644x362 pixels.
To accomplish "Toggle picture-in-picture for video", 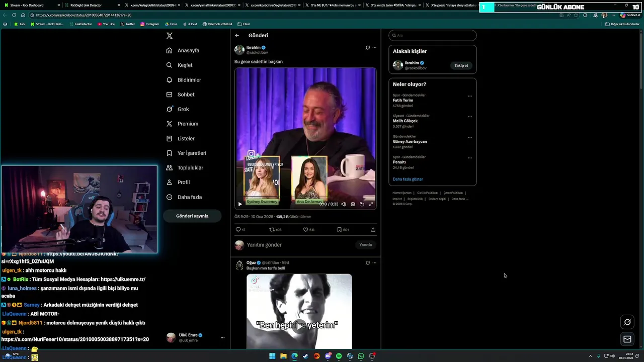I will coord(362,204).
